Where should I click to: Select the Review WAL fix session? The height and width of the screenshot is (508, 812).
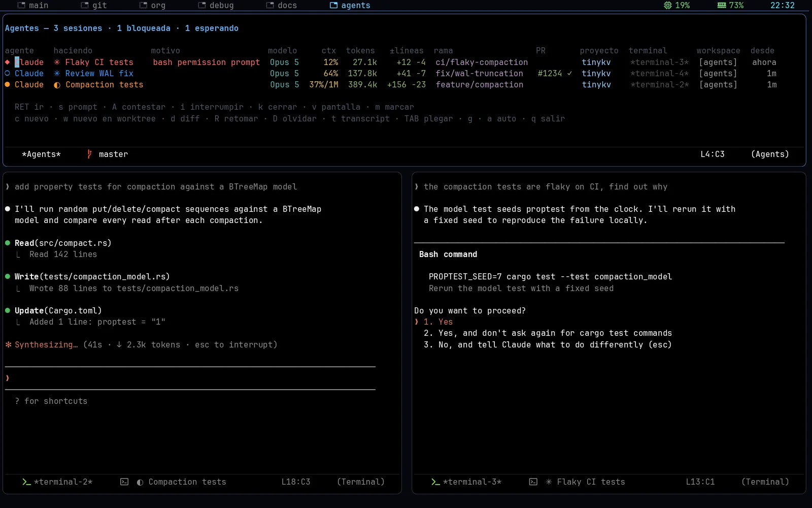391,73
